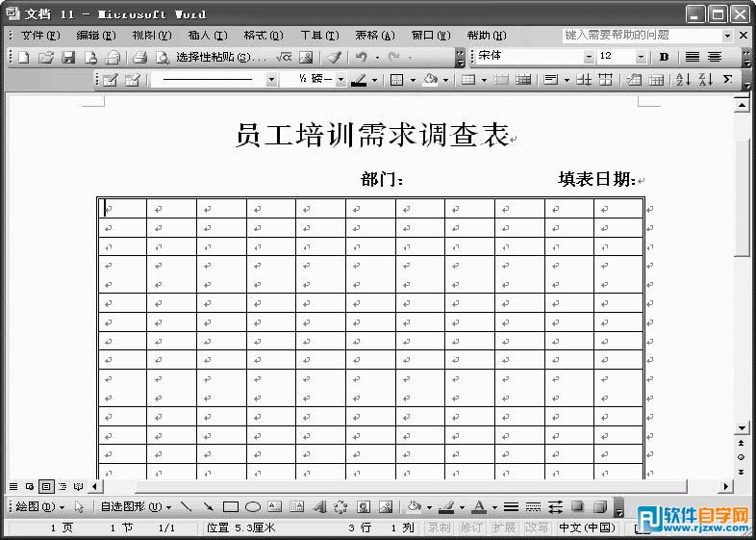Screen dimensions: 756x540
Task: Select the Rectangle drawing tool
Action: [231, 506]
